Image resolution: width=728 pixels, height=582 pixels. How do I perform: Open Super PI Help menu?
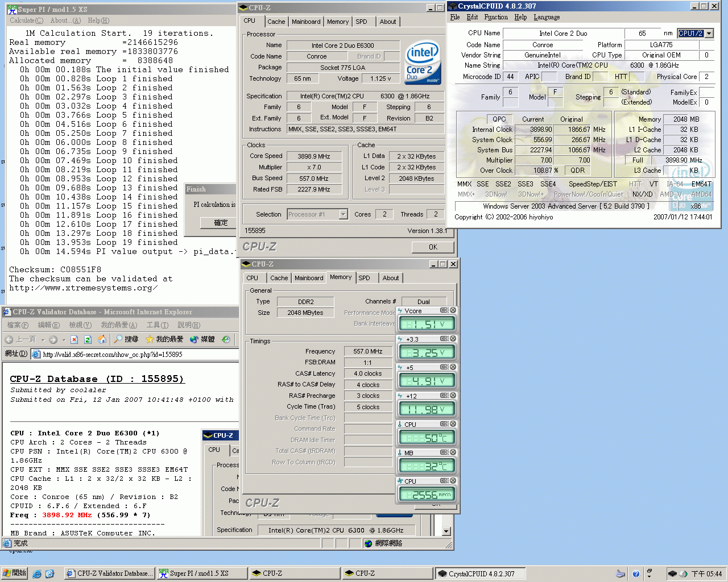[x=98, y=20]
